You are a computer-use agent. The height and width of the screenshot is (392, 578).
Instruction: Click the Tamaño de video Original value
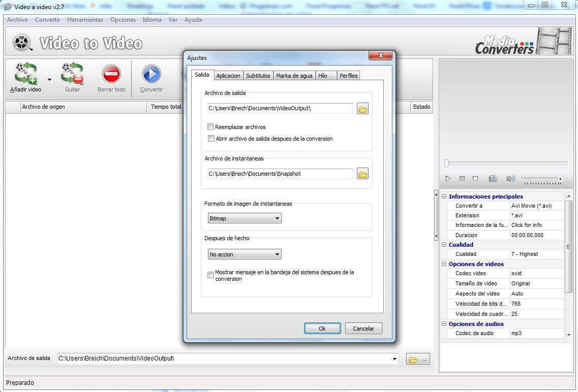(x=537, y=283)
